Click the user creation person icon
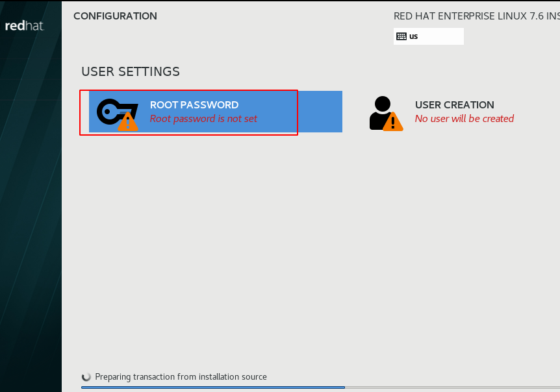This screenshot has width=560, height=392. pyautogui.click(x=386, y=114)
